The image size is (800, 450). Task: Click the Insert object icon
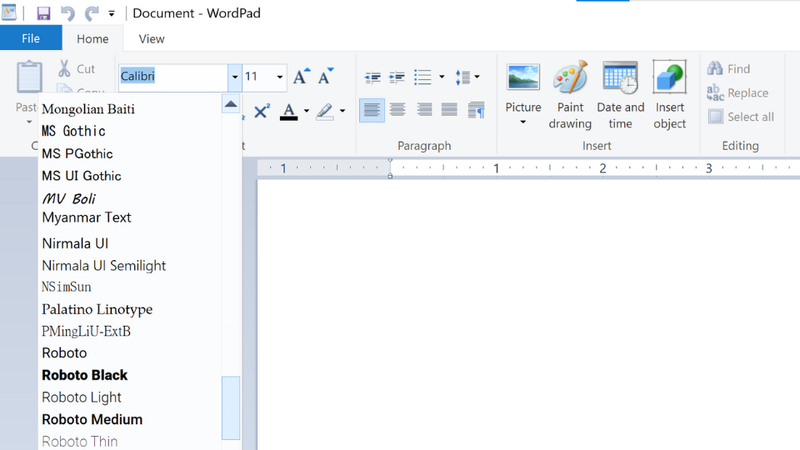tap(670, 95)
